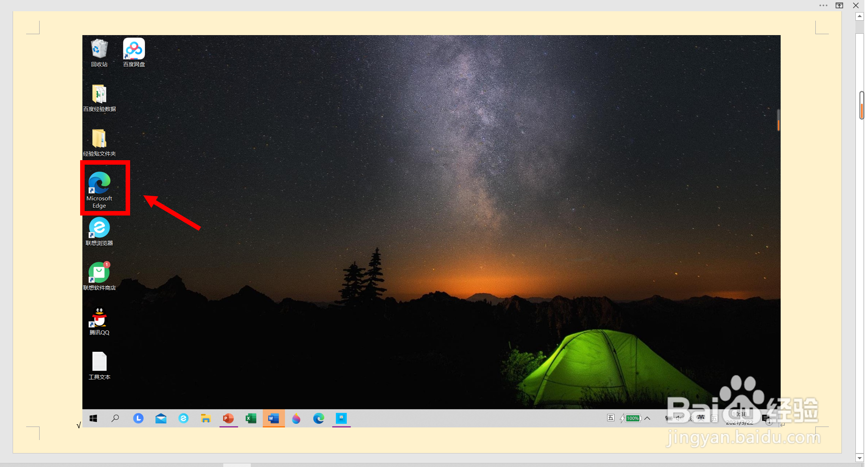Open the clock showing 10:38
This screenshot has width=868, height=467.
tap(739, 418)
